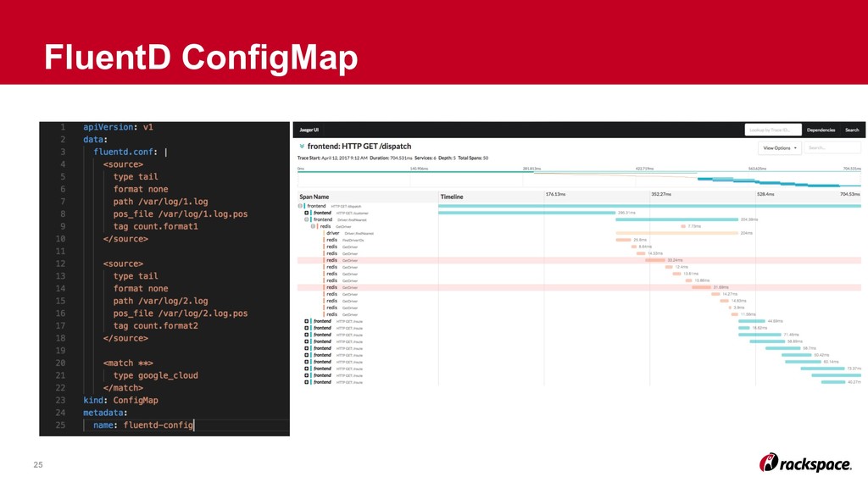
Task: Click the 176.13ms timeline tick label
Action: (x=555, y=194)
